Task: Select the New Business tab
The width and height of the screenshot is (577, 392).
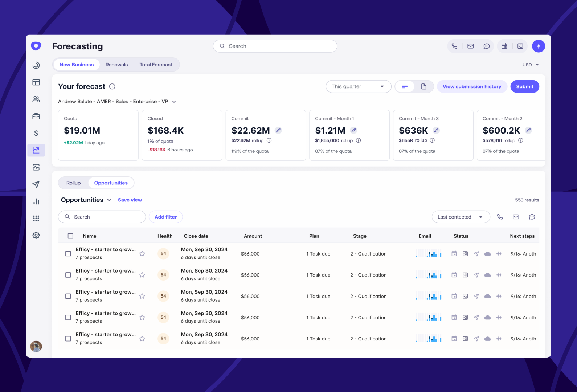Action: point(77,65)
